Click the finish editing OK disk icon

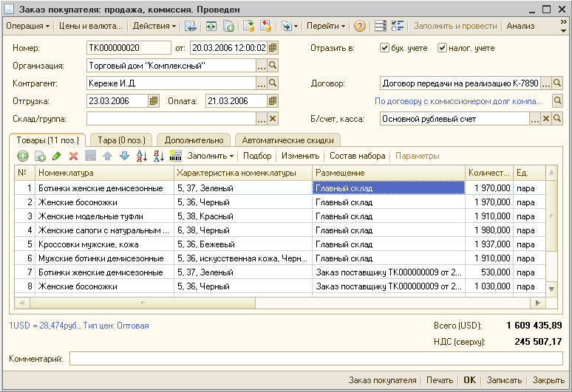90,156
